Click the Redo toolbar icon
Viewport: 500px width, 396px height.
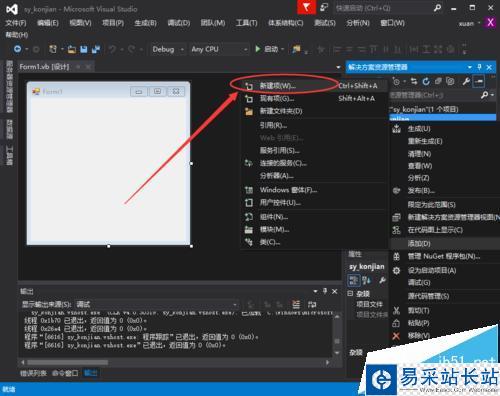click(131, 49)
